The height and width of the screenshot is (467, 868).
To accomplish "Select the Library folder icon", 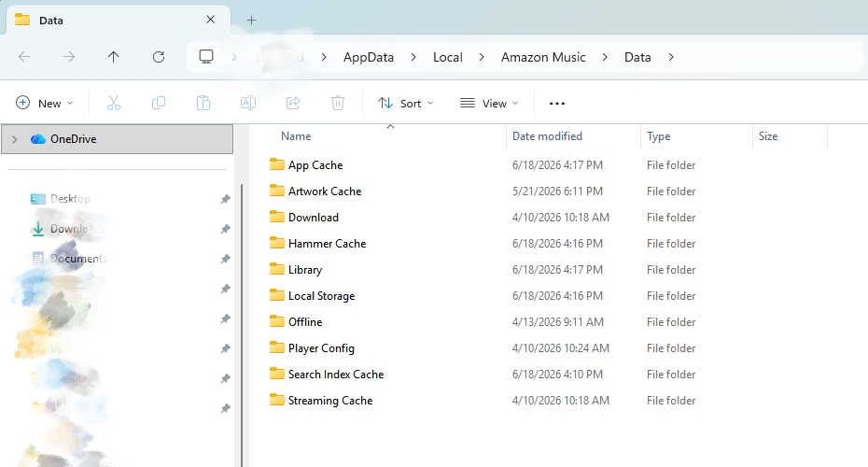I will point(277,269).
